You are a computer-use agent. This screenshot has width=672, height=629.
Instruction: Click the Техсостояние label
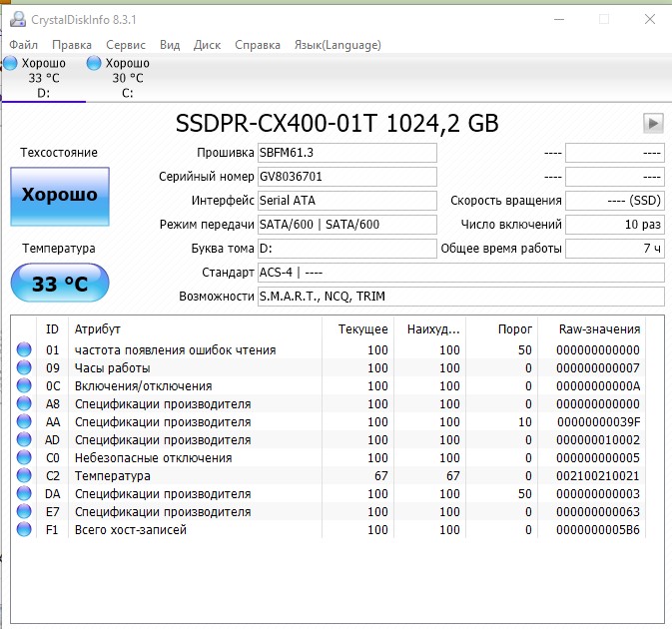(x=59, y=153)
